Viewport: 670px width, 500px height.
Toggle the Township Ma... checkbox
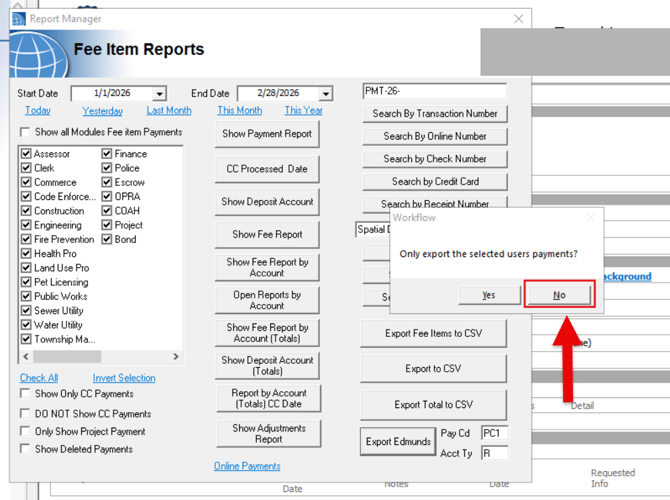[x=26, y=339]
